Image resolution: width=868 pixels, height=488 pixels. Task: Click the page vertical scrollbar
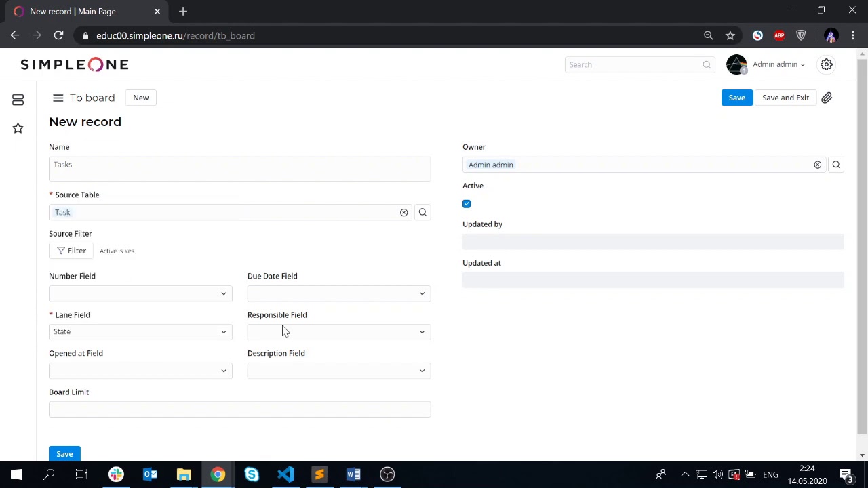click(x=862, y=247)
